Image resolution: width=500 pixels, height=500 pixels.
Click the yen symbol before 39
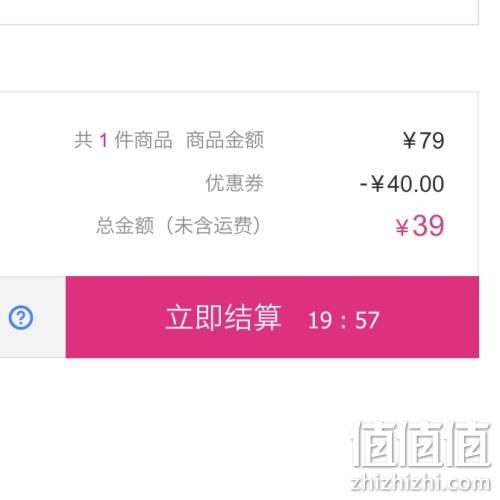(402, 228)
